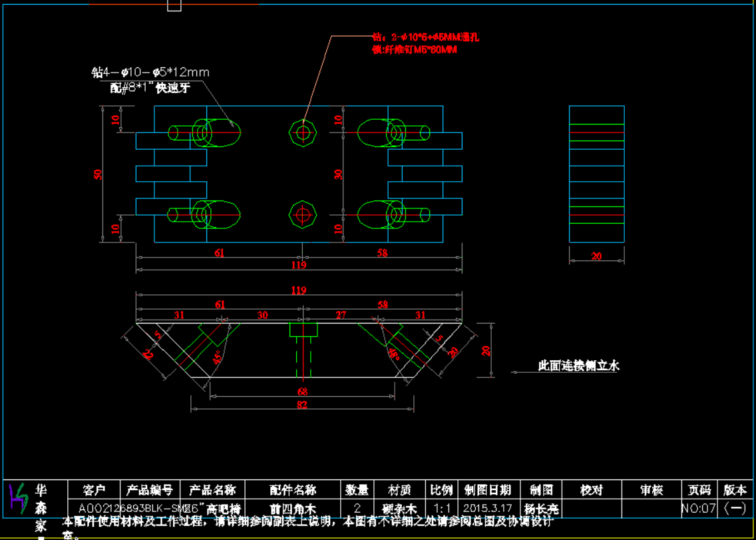Select the upper hexagonal bolt hole symbol
This screenshot has height=540, width=756.
pos(303,132)
